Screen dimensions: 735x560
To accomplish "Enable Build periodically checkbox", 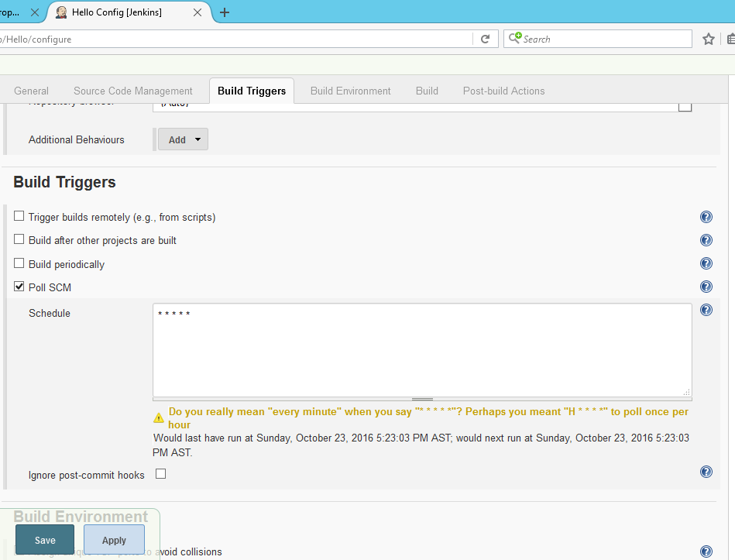I will (19, 263).
